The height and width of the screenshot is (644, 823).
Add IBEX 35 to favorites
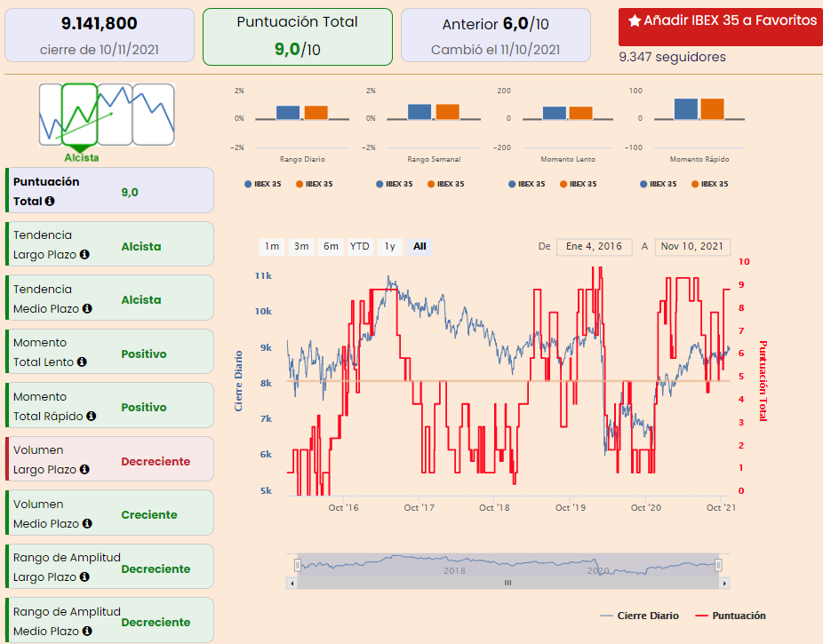[x=721, y=21]
